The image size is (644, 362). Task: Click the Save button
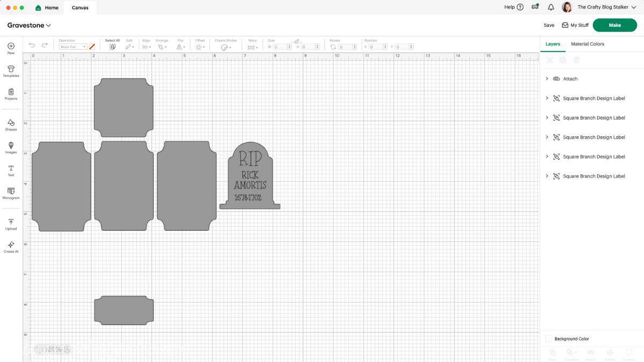point(548,25)
